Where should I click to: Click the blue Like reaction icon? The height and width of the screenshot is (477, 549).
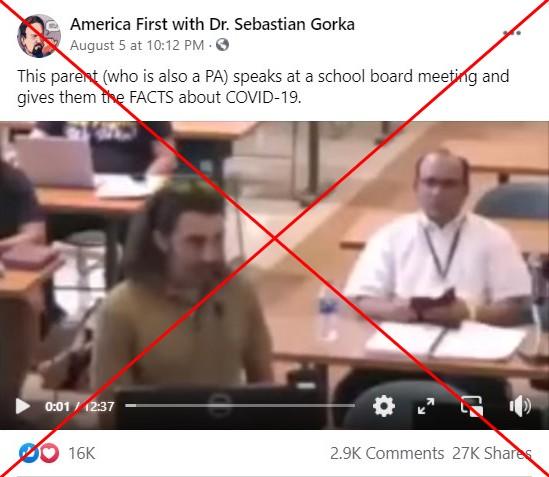pos(28,453)
